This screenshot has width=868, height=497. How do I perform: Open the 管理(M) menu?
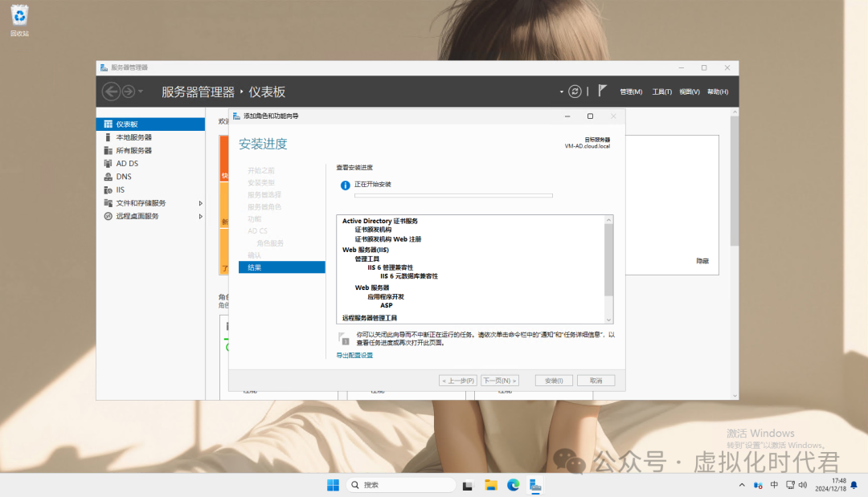coord(631,92)
